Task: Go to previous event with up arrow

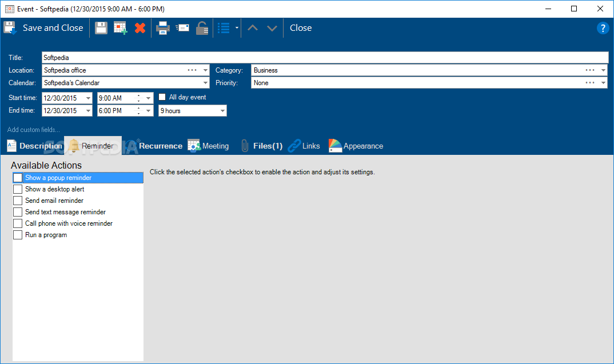Action: pos(253,28)
